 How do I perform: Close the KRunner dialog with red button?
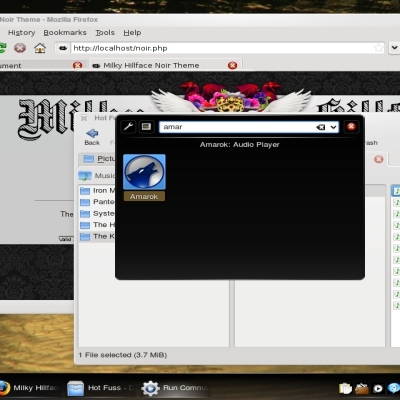pos(351,127)
